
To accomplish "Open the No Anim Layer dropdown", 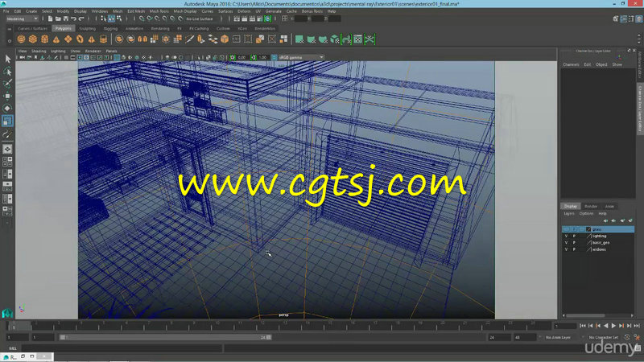I will pos(558,337).
